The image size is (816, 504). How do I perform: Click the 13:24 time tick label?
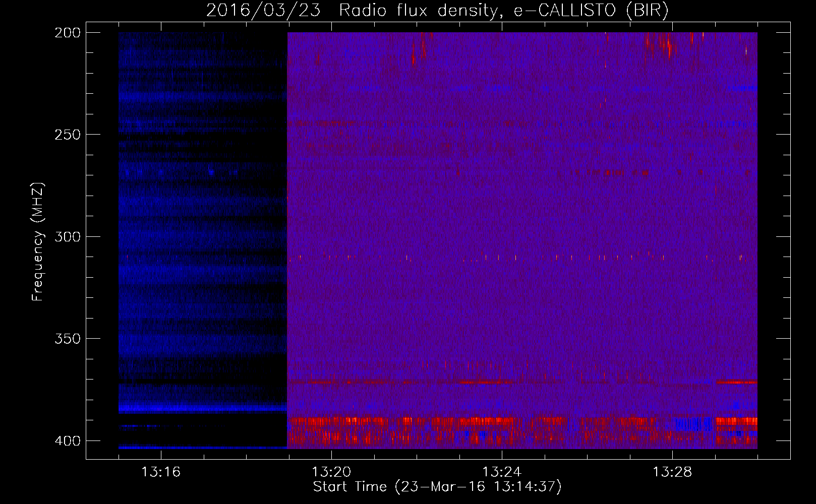click(x=502, y=472)
